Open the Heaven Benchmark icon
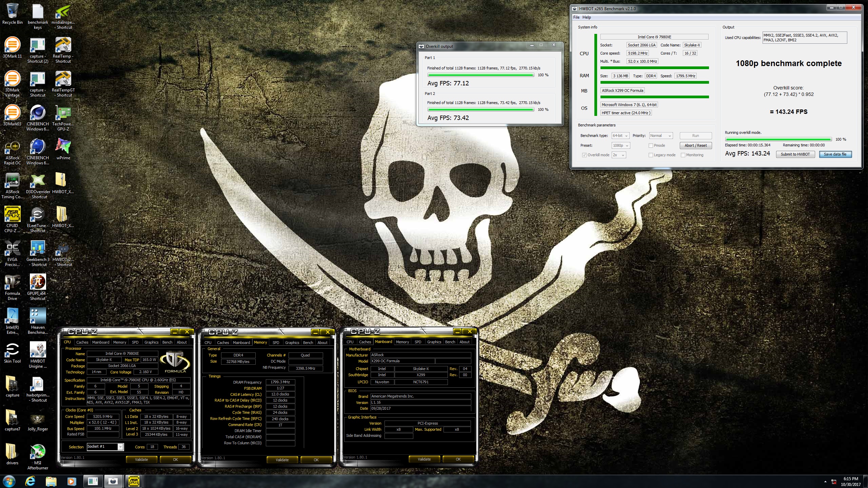The width and height of the screenshot is (868, 488). click(38, 321)
